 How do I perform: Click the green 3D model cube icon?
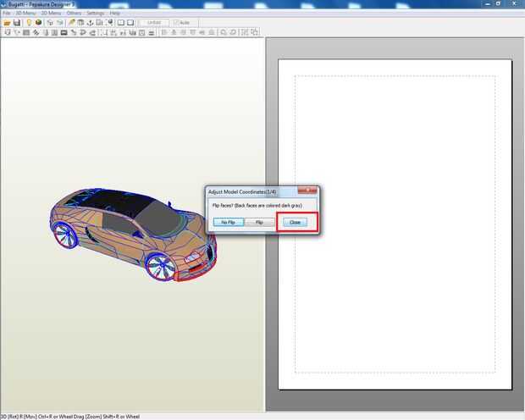point(38,22)
